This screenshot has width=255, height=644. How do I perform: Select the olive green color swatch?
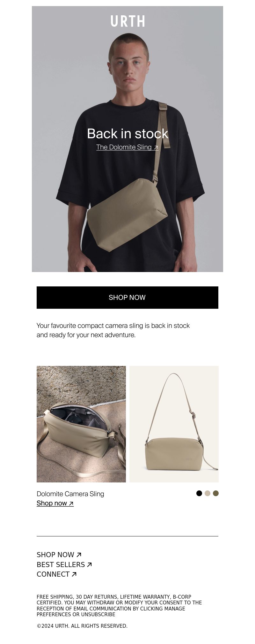point(216,493)
